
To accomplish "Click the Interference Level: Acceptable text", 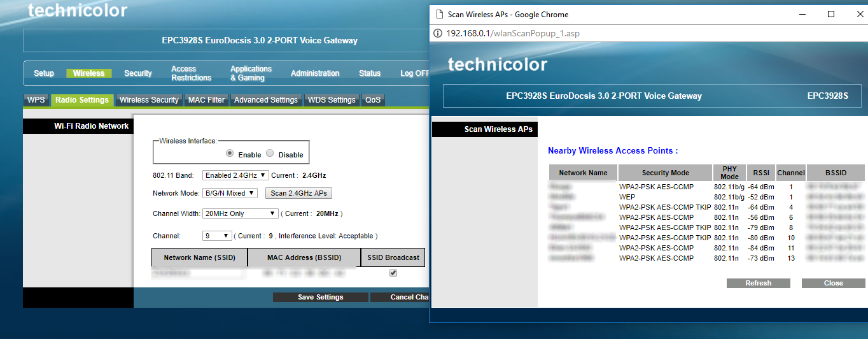I will click(x=326, y=236).
